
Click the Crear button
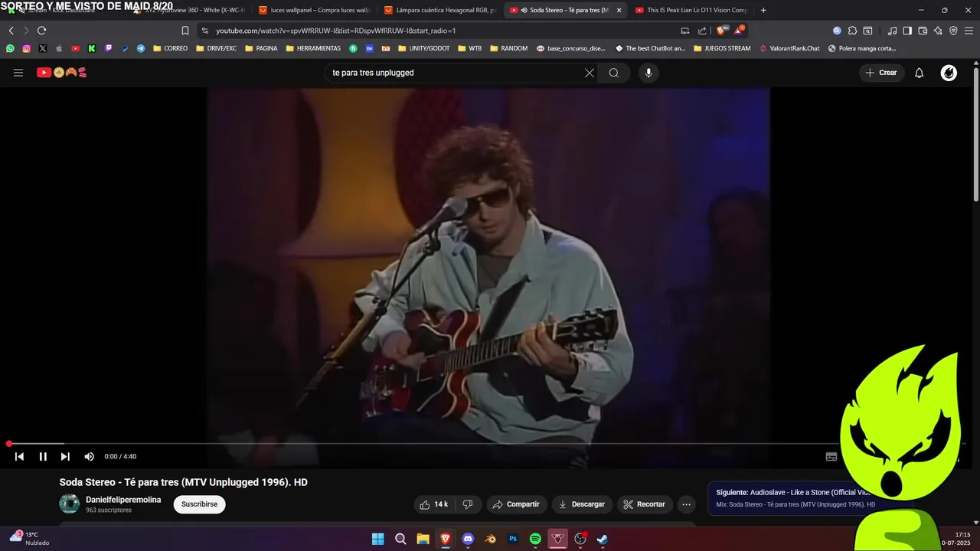881,73
